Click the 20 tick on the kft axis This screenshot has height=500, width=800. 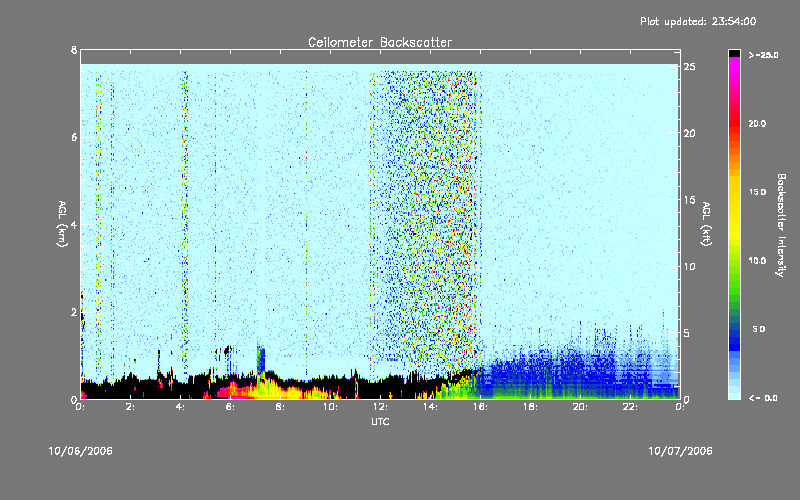point(689,133)
